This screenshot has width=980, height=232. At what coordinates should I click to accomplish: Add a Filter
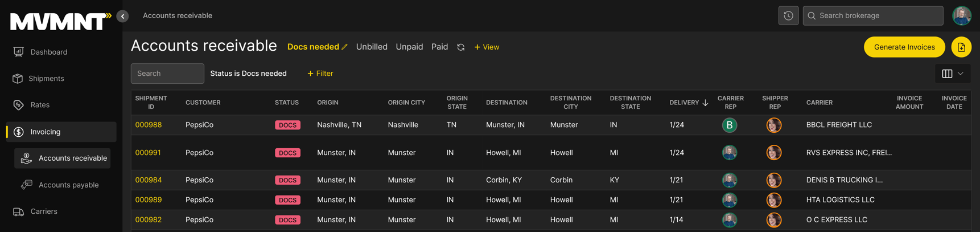tap(320, 74)
